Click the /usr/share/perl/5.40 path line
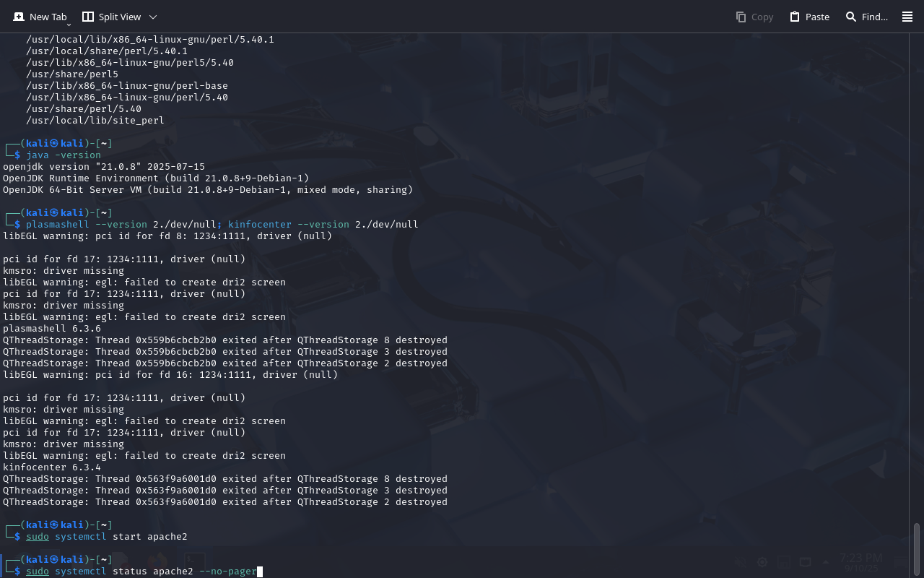The image size is (924, 578). [x=84, y=109]
